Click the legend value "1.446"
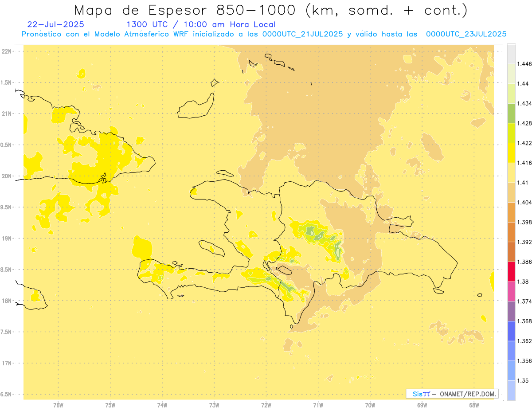Viewport: 532px width, 411px height. [x=524, y=64]
